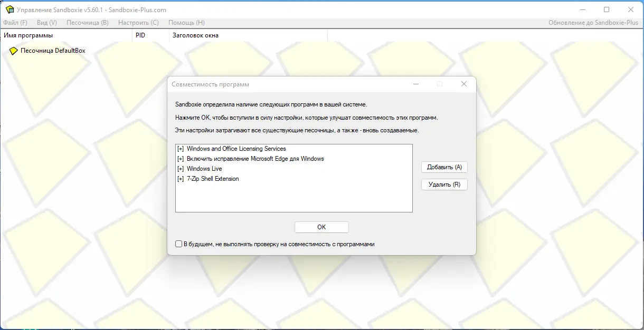
Task: Open the Помощь (H) menu
Action: (x=186, y=23)
